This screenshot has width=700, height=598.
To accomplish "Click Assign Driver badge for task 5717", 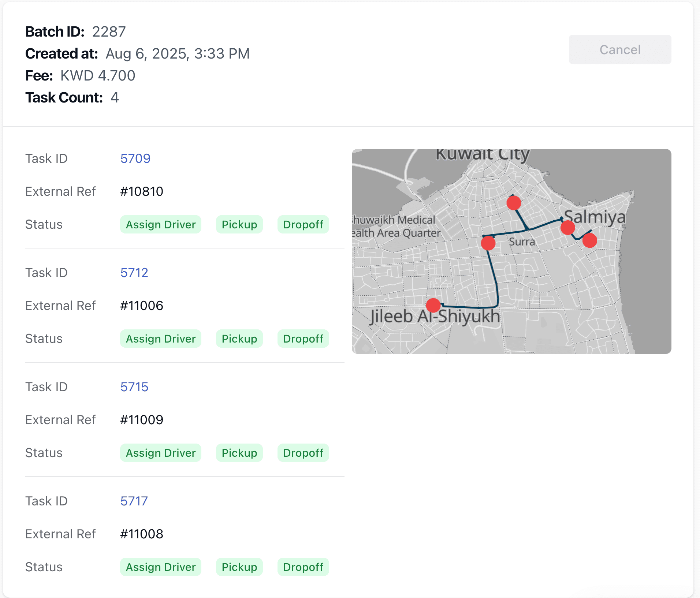I will pyautogui.click(x=160, y=567).
